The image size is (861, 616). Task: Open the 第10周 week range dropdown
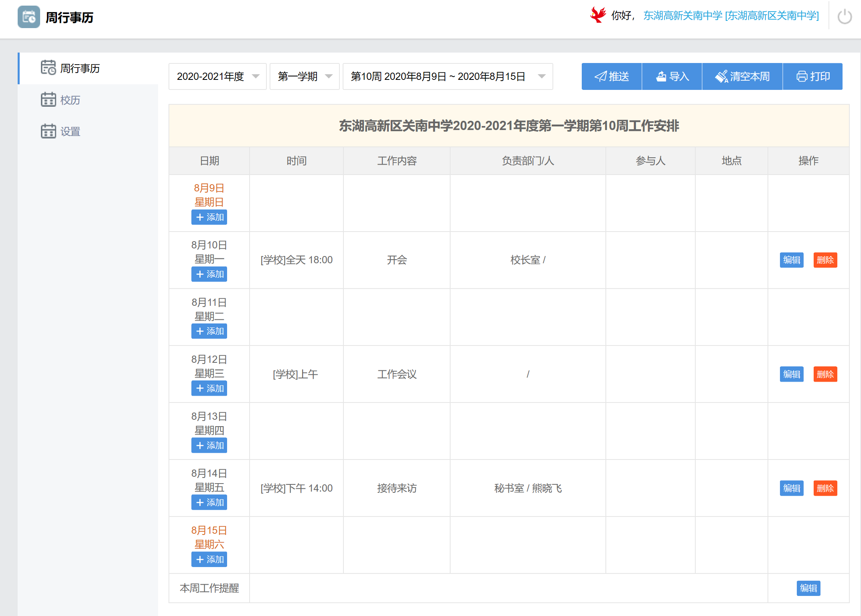(x=447, y=76)
